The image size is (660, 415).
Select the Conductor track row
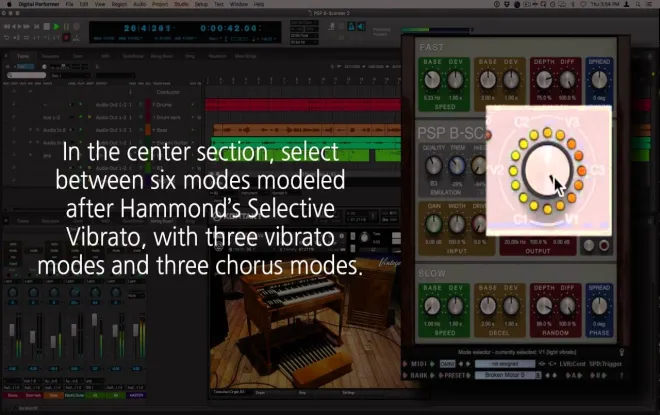point(168,92)
